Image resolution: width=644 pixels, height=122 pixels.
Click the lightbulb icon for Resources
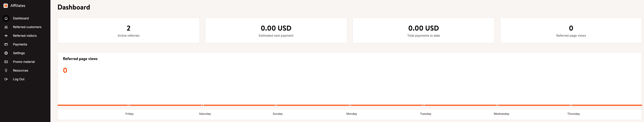[x=6, y=70]
